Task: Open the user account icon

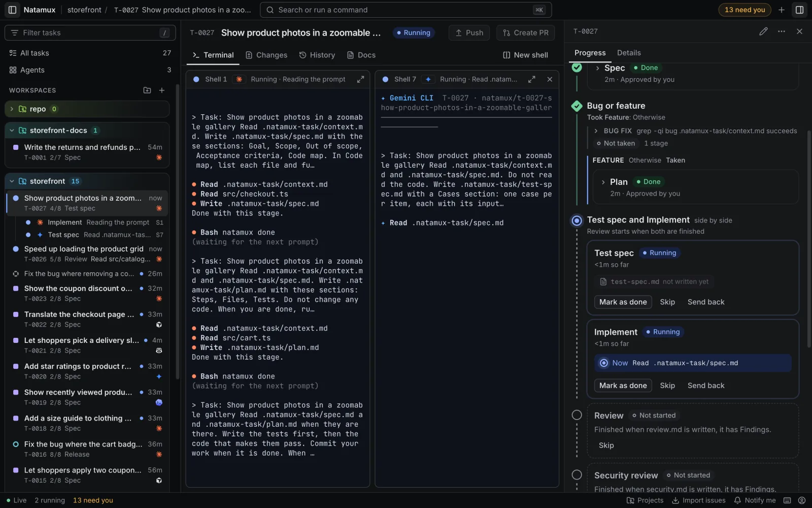Action: (802, 500)
